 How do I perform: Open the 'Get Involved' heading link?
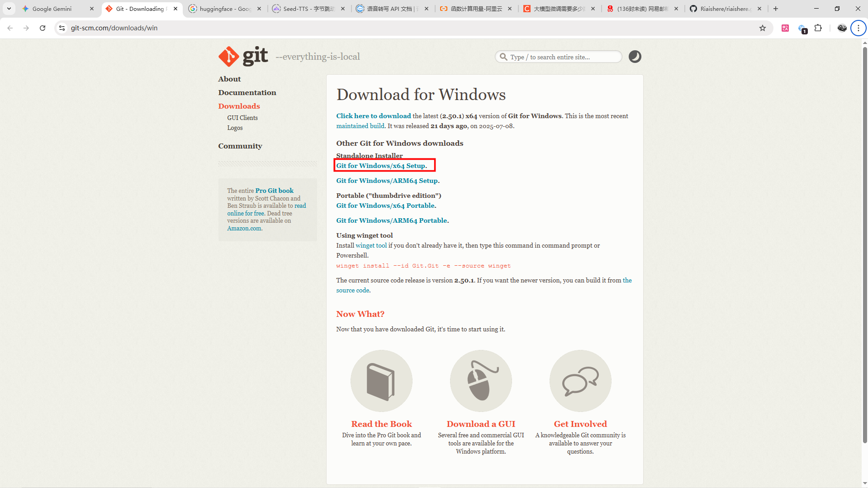click(x=580, y=424)
